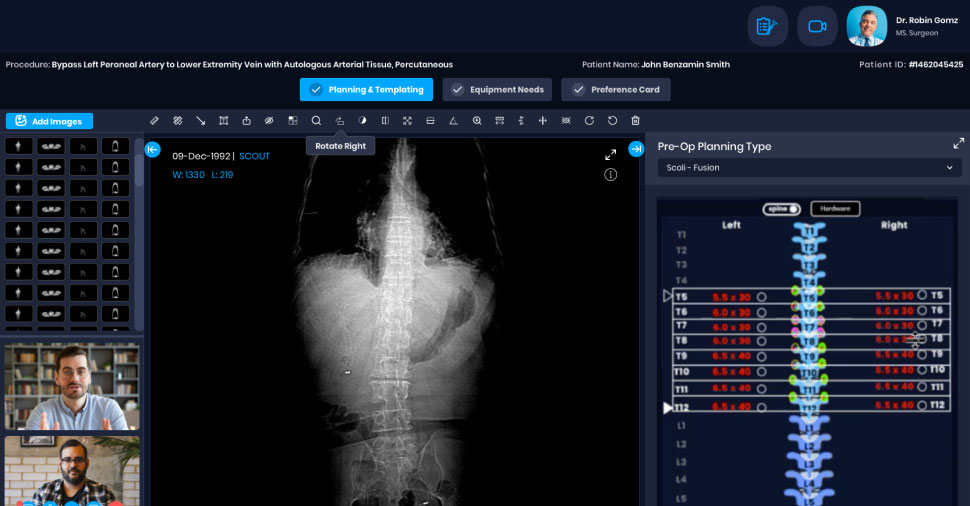Viewport: 970px width, 506px height.
Task: Click the Rotate Right toolbar icon
Action: [x=339, y=121]
